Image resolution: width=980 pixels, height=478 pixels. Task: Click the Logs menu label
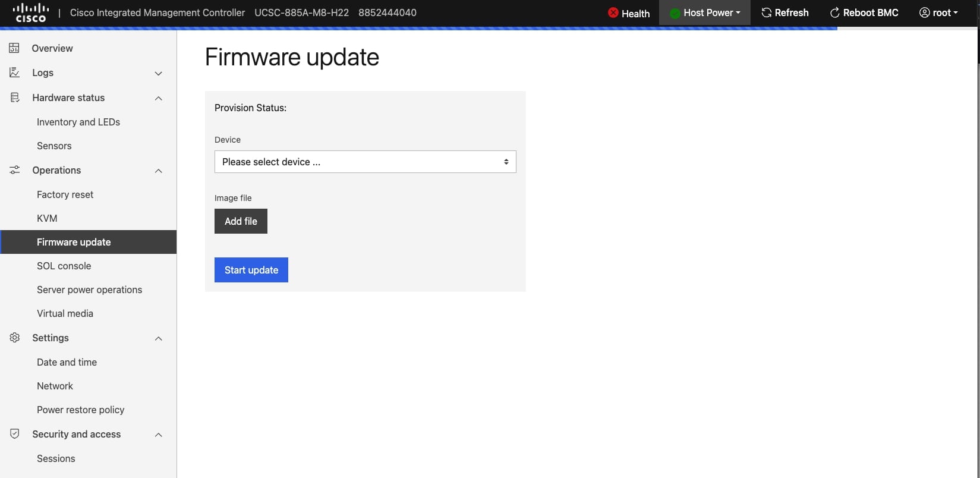point(43,73)
